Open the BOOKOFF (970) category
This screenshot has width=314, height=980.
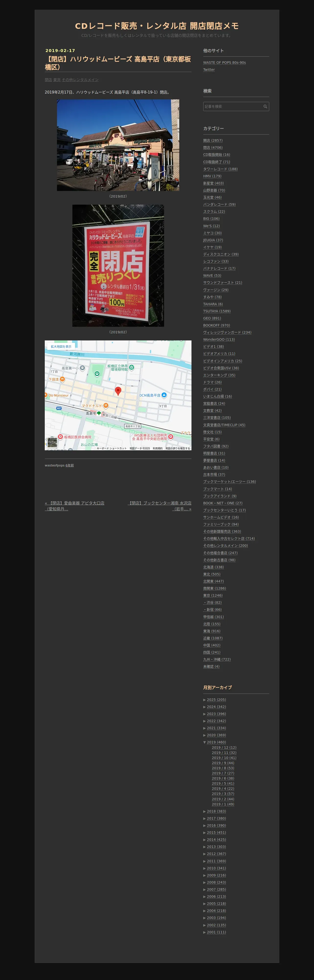[x=216, y=325]
